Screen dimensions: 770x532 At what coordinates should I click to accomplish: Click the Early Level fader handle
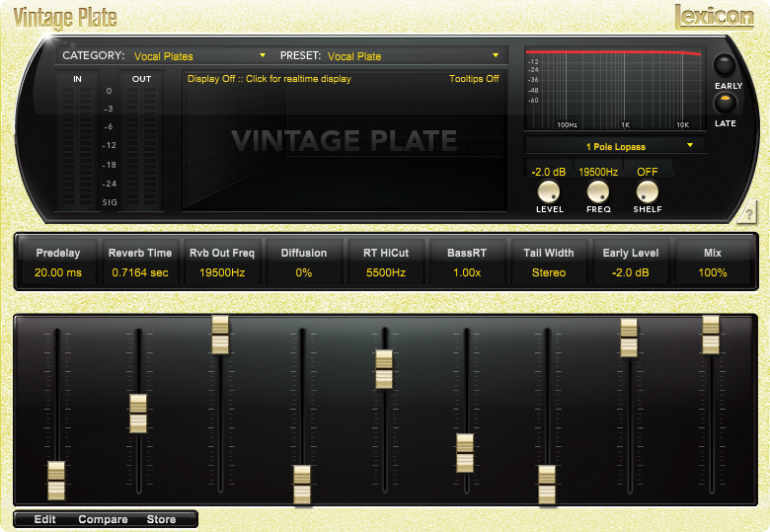pyautogui.click(x=629, y=338)
